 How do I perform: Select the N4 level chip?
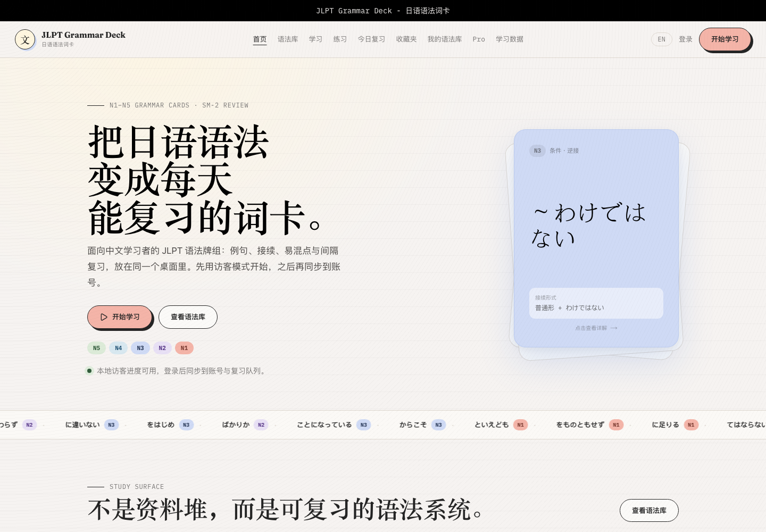click(119, 348)
